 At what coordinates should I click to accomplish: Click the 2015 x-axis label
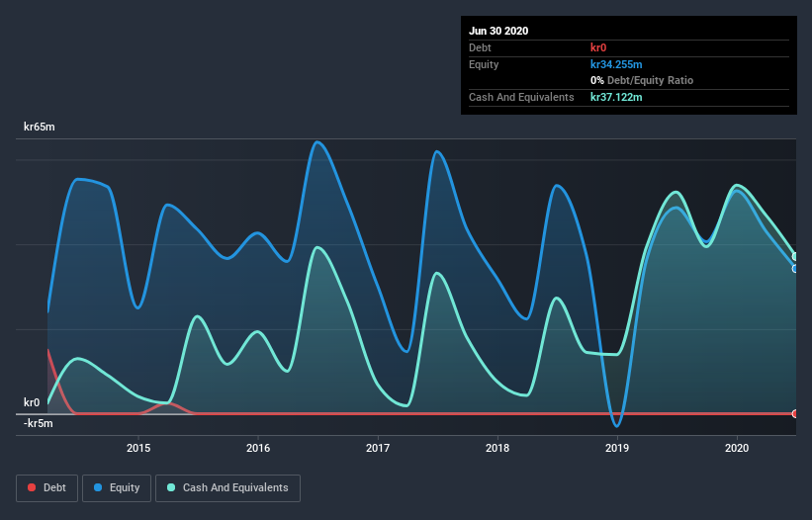138,448
